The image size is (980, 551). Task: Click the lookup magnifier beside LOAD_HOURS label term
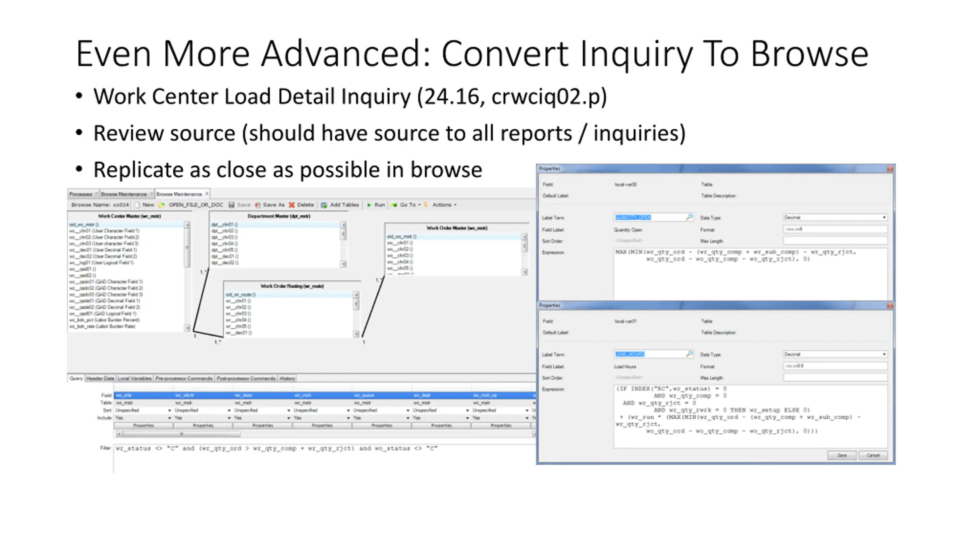(689, 354)
